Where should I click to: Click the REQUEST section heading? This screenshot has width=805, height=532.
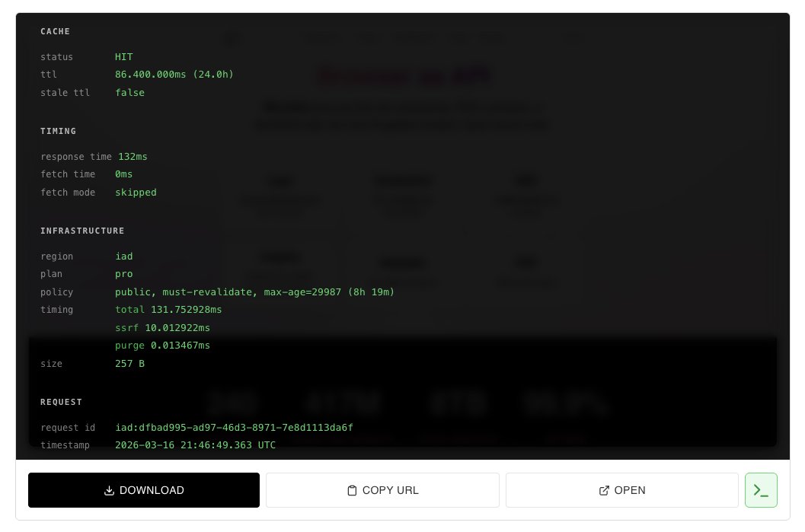click(x=61, y=402)
